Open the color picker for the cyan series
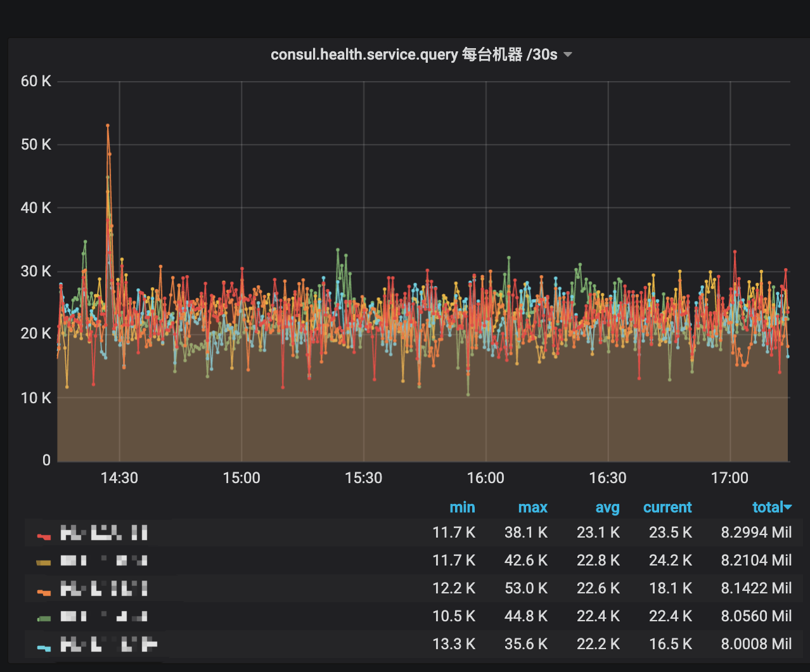This screenshot has height=672, width=810. 43,644
